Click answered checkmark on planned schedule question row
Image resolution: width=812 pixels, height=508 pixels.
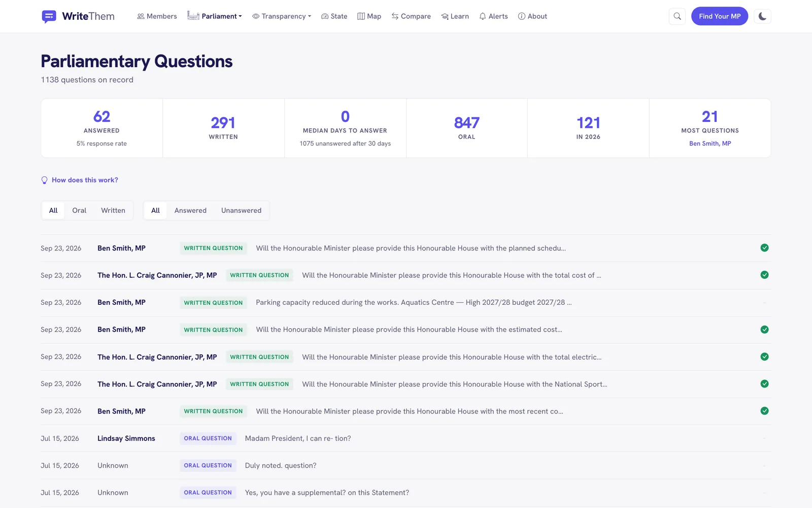pos(764,248)
